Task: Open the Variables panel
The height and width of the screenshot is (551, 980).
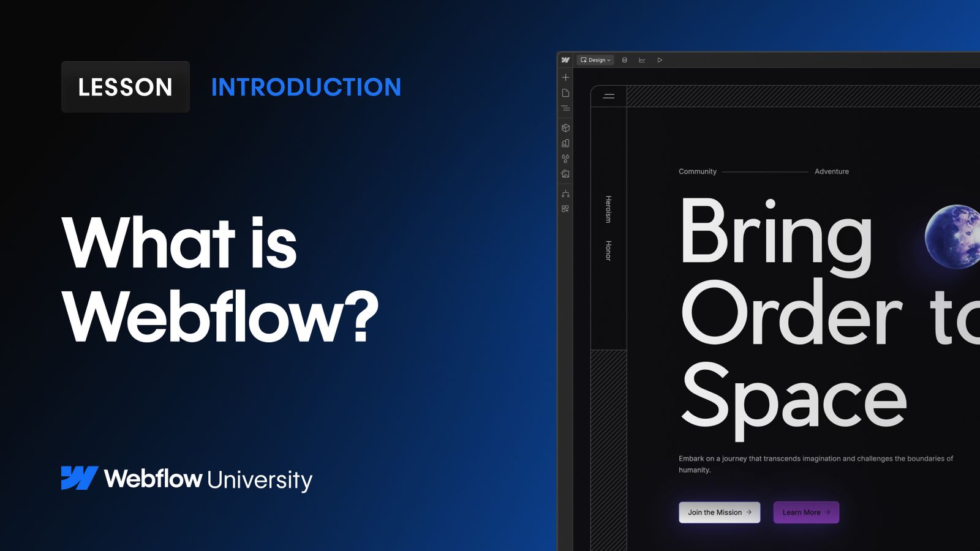Action: tap(566, 159)
